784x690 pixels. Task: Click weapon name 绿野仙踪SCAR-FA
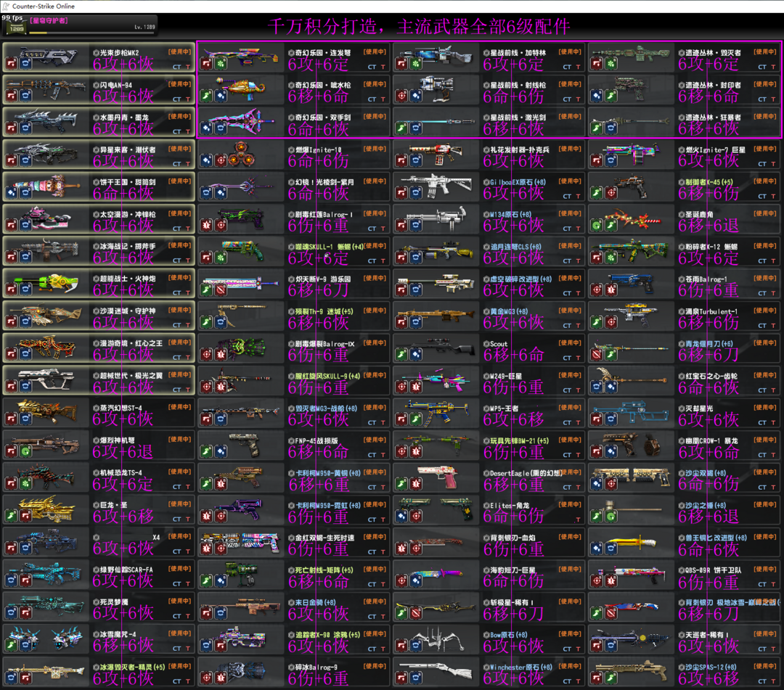tap(126, 570)
